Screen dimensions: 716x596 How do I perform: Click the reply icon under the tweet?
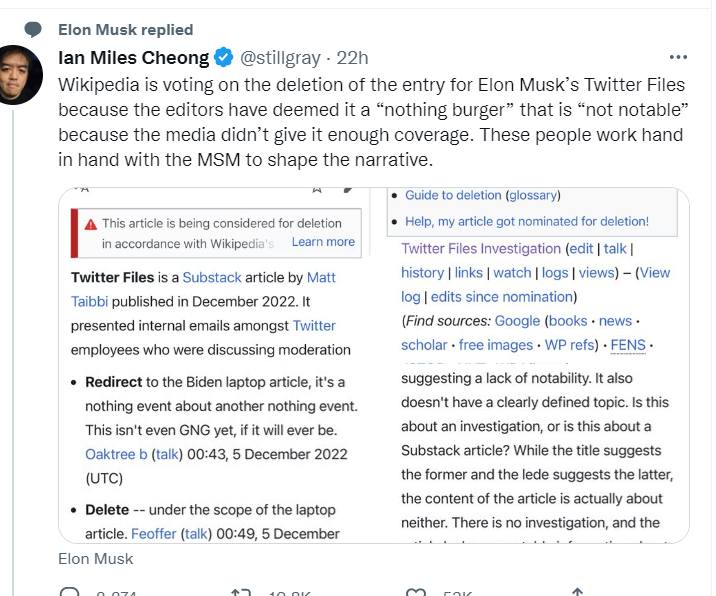[70, 591]
